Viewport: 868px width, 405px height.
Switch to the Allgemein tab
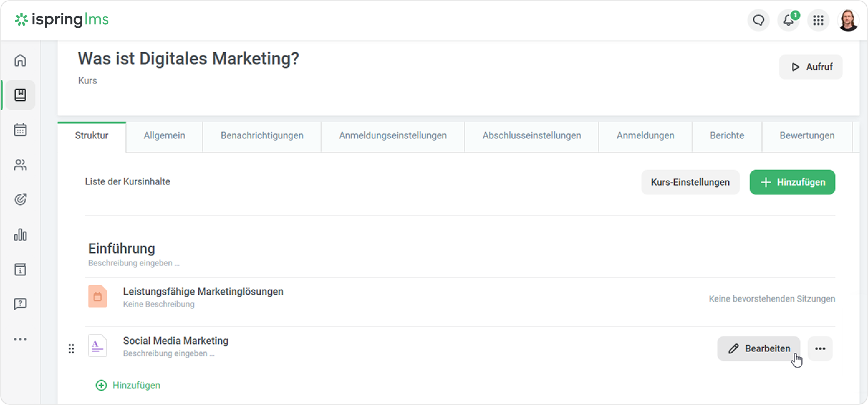point(164,135)
